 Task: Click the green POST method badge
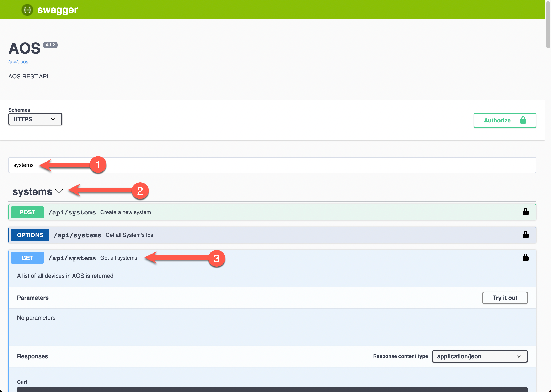pyautogui.click(x=27, y=212)
